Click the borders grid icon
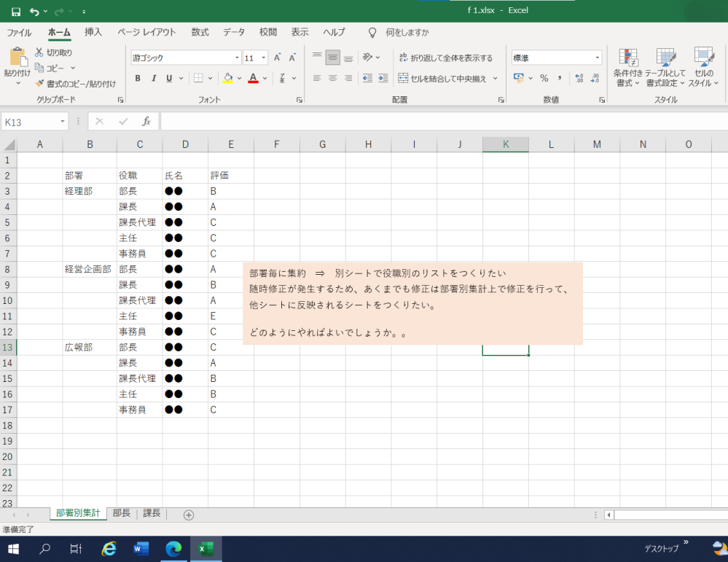 click(x=198, y=78)
